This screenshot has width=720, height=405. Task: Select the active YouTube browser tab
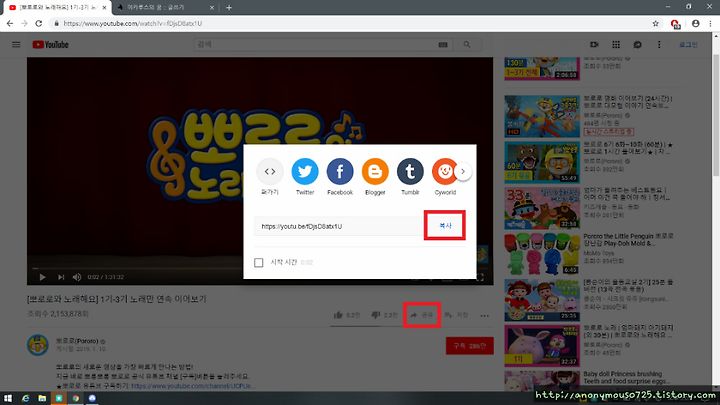pos(56,7)
